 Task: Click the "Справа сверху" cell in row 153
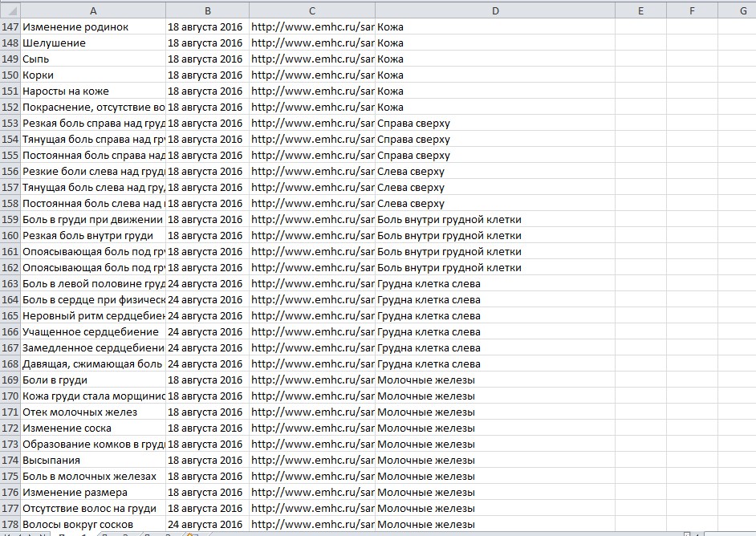pos(494,124)
